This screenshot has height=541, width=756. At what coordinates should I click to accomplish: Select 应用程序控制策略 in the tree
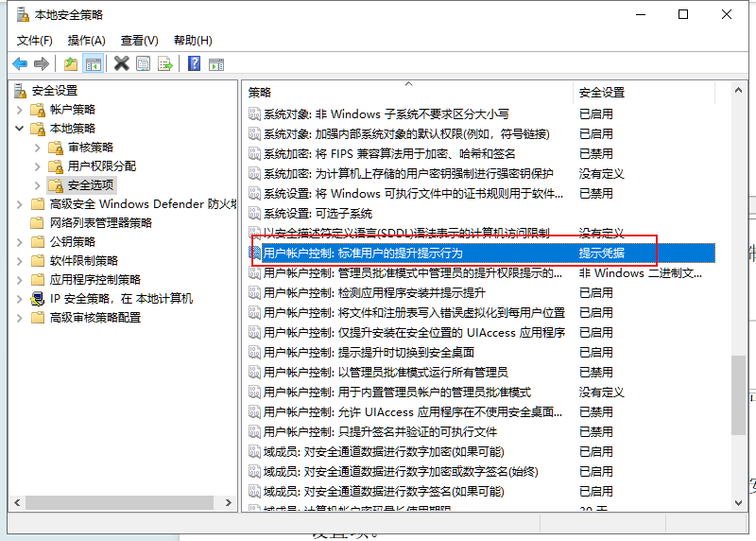coord(95,279)
